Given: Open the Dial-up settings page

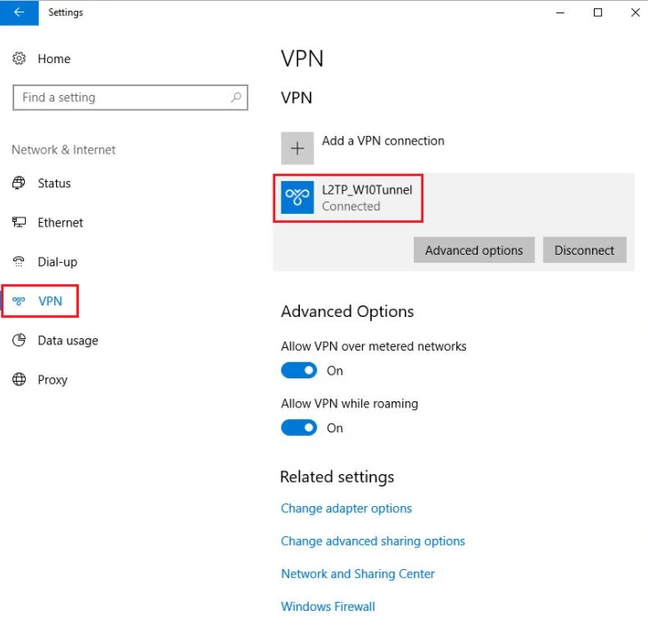Looking at the screenshot, I should tap(57, 262).
